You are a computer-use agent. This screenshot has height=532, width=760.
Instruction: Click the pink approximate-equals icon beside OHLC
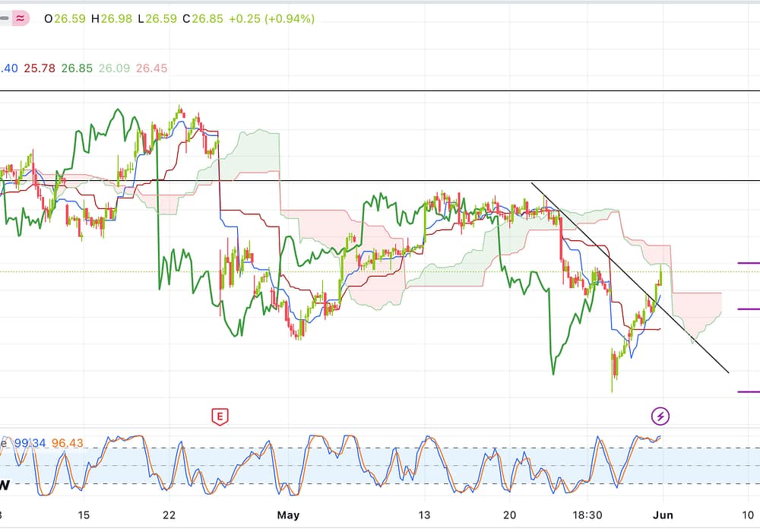pos(21,18)
